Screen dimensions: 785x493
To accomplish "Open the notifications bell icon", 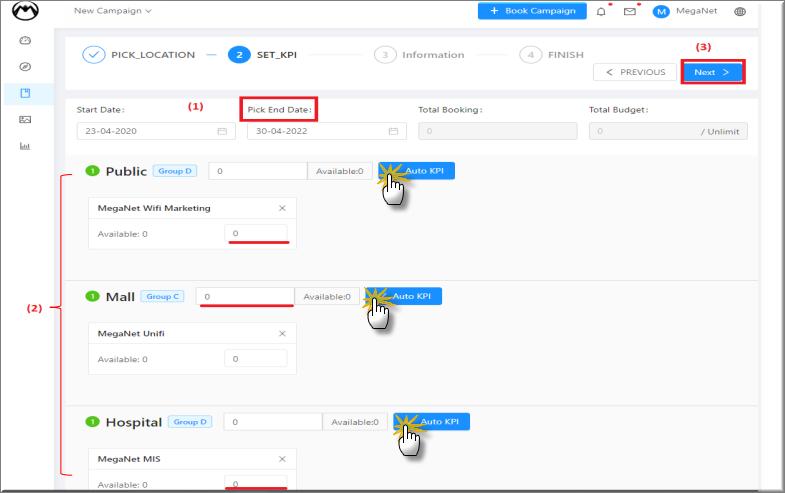I will [x=601, y=12].
